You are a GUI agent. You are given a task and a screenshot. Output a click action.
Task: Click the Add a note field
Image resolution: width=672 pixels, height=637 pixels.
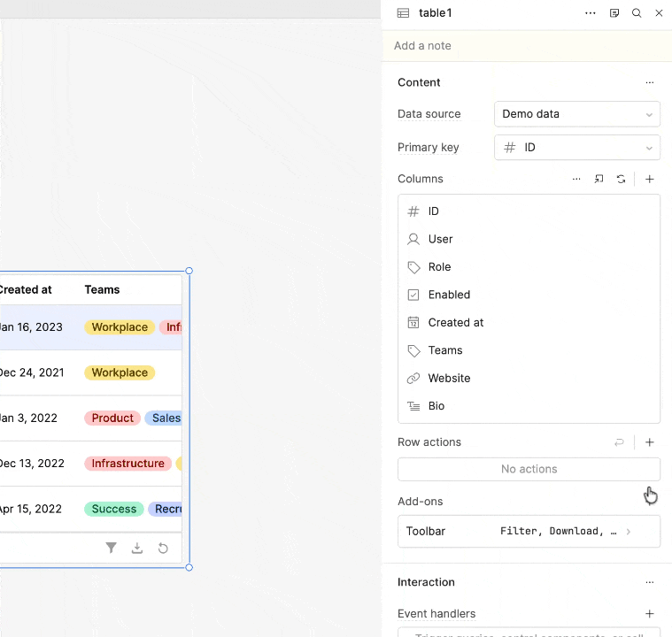point(526,46)
